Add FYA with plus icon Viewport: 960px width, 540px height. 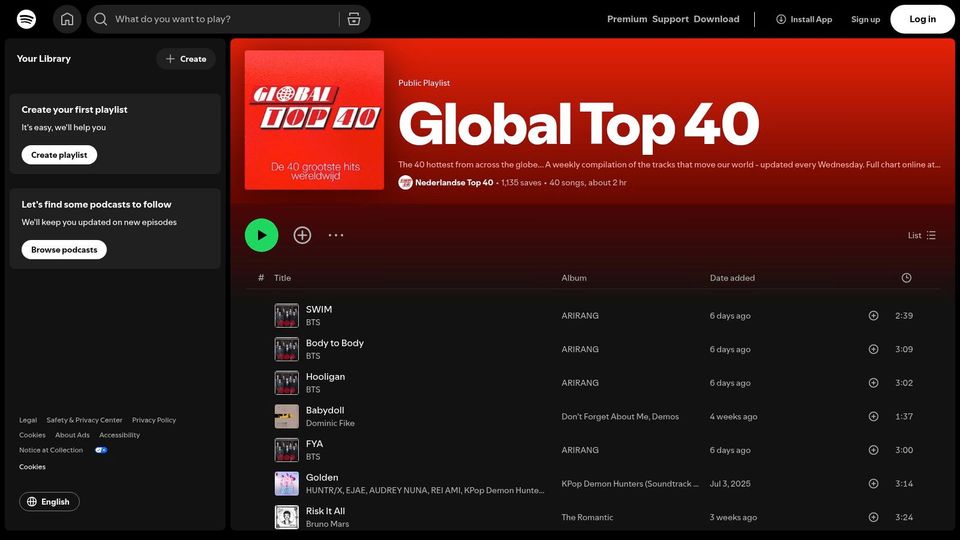point(874,450)
